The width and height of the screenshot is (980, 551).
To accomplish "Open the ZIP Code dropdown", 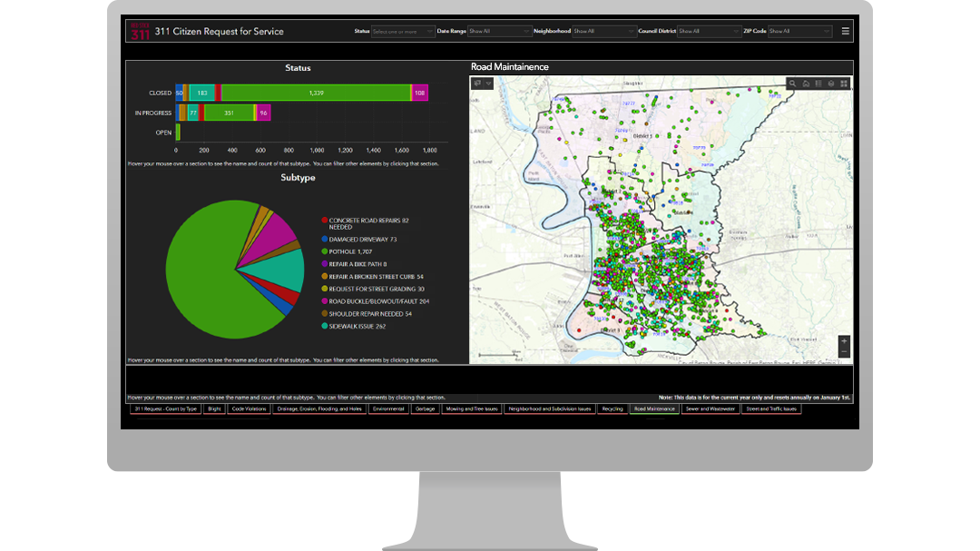I will click(799, 31).
